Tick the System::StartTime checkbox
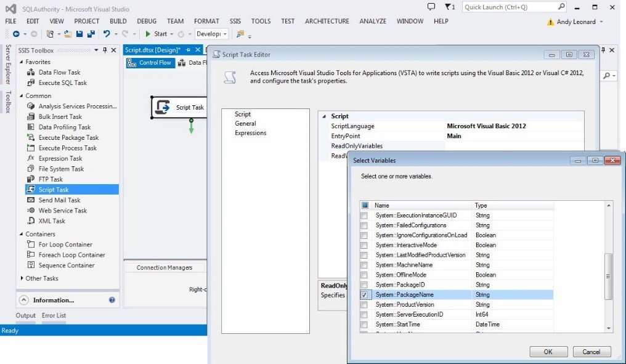The height and width of the screenshot is (364, 626). 364,325
